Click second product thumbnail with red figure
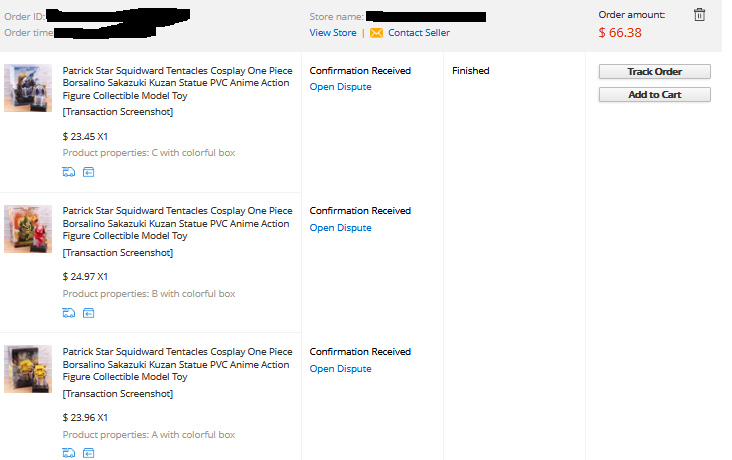732x460 pixels. tap(28, 229)
